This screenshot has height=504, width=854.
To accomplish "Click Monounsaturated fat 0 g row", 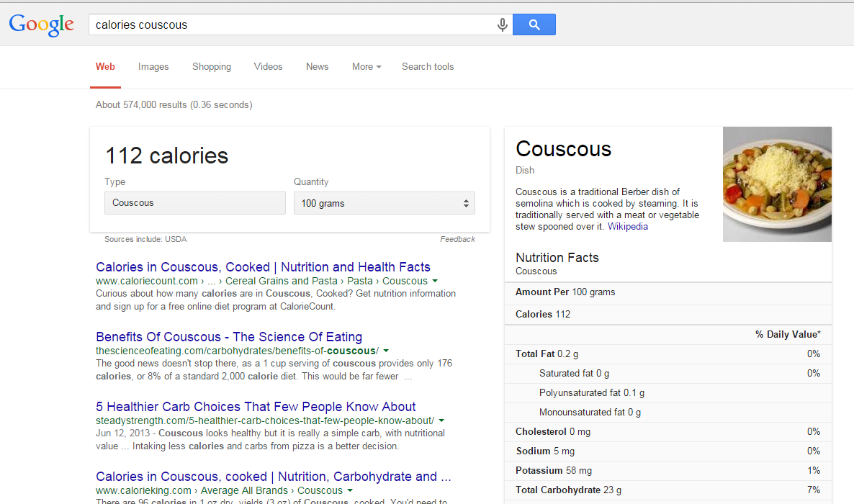I will pyautogui.click(x=668, y=413).
